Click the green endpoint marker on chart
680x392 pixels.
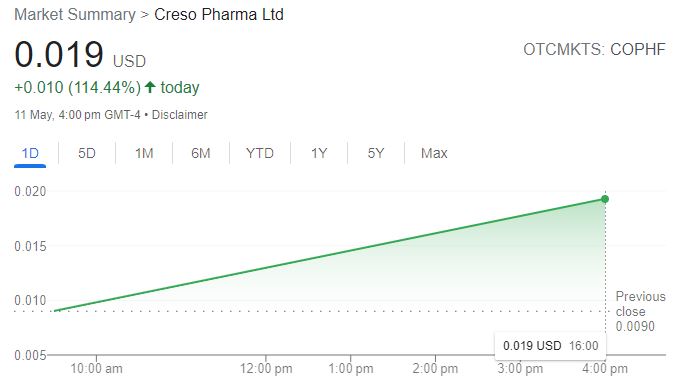click(x=605, y=199)
